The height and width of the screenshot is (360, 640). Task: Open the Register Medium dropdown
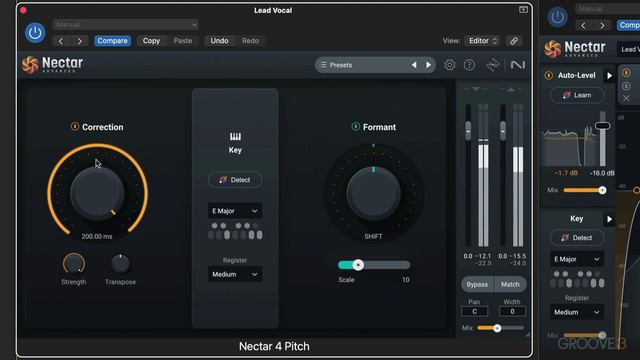point(235,274)
